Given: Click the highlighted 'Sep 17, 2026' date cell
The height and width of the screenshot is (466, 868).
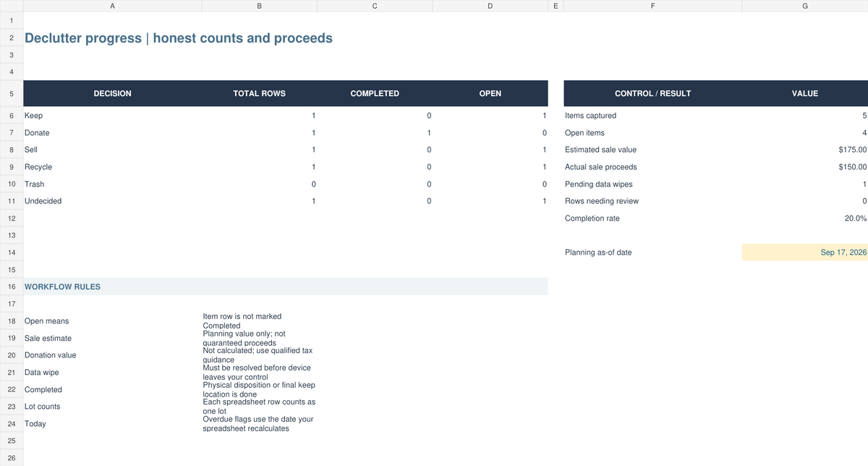Looking at the screenshot, I should [x=805, y=253].
